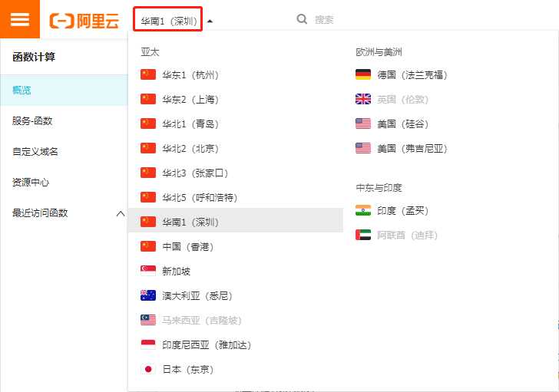Click the China flag beside 华东2（上海）
Viewport: 559px width, 392px height.
click(148, 99)
